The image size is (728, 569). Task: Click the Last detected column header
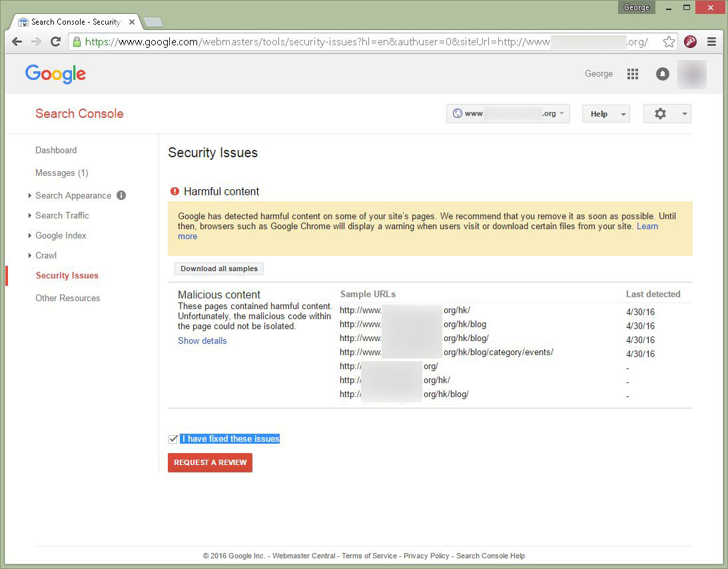653,294
